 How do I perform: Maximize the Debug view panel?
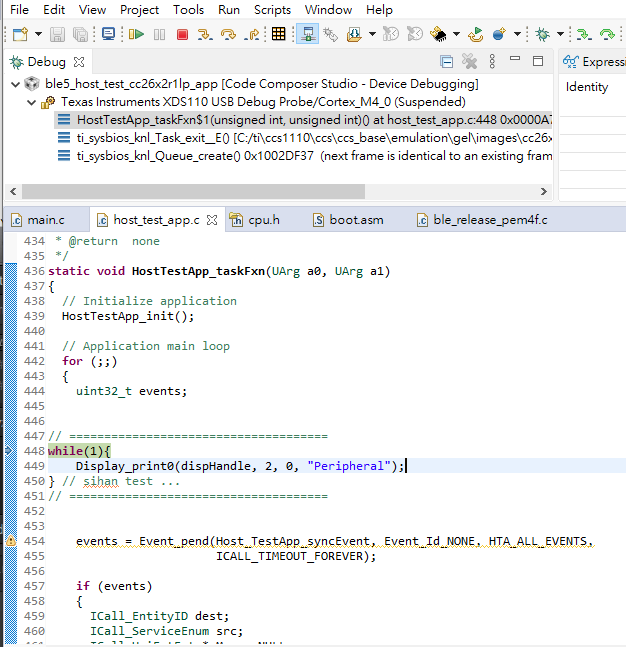(538, 61)
